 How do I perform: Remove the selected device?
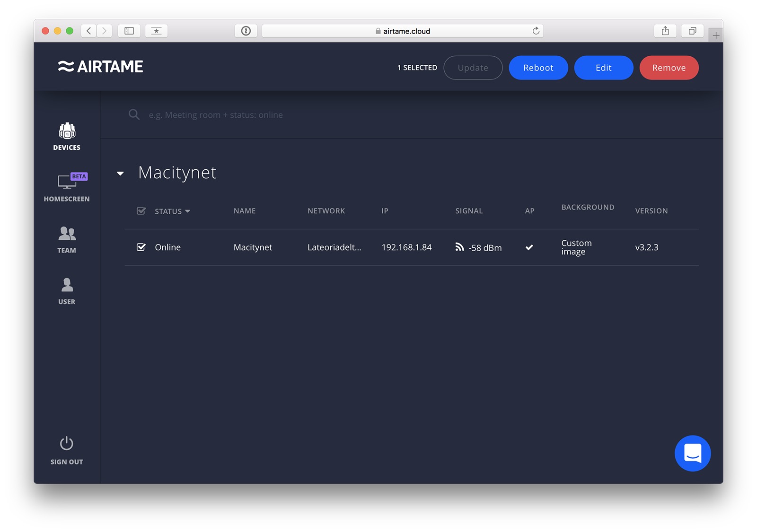tap(669, 68)
